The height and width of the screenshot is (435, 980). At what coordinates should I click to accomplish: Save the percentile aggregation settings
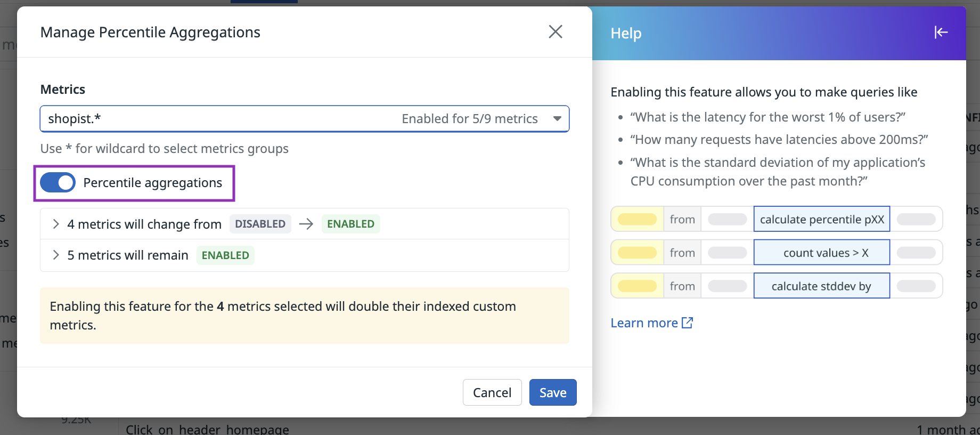(552, 393)
